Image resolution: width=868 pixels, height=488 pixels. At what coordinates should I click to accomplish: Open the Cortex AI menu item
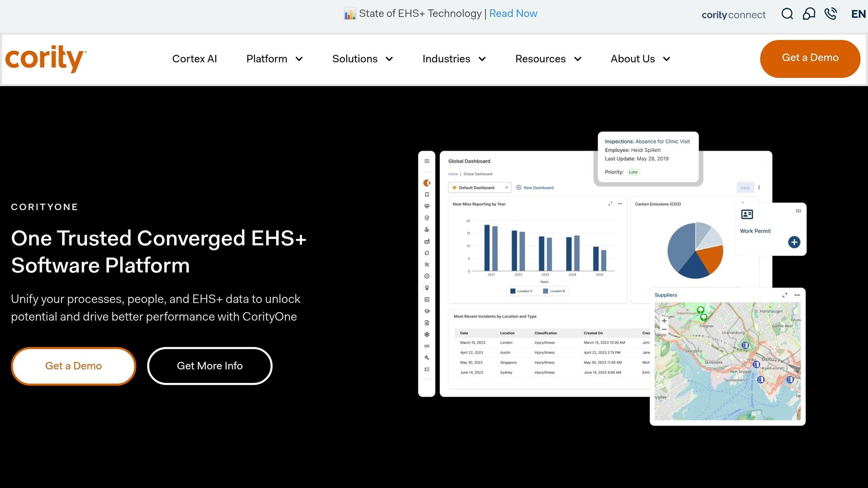click(195, 59)
